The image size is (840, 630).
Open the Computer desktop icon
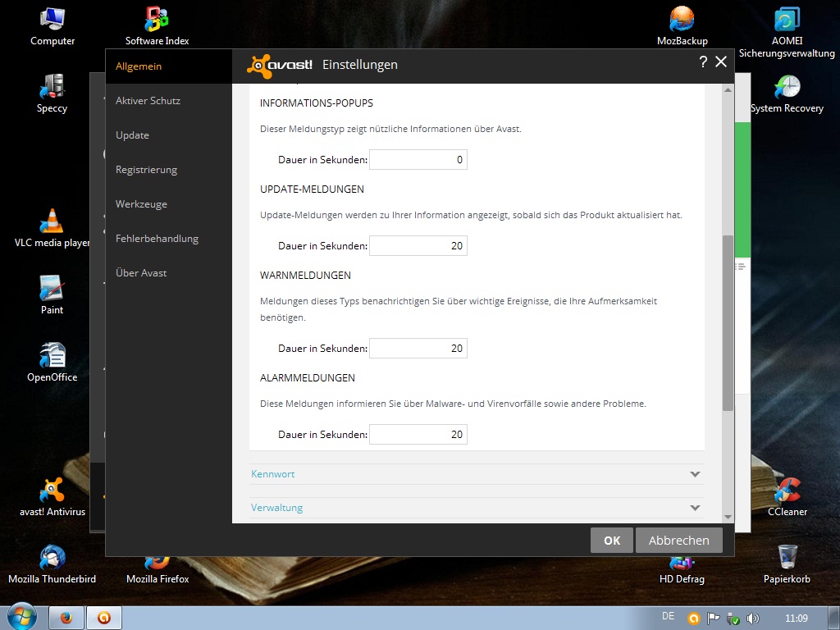(x=52, y=25)
